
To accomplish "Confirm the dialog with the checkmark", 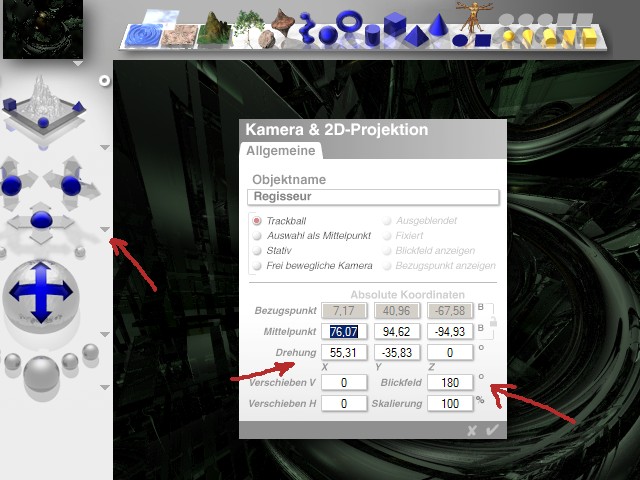I will coord(493,430).
